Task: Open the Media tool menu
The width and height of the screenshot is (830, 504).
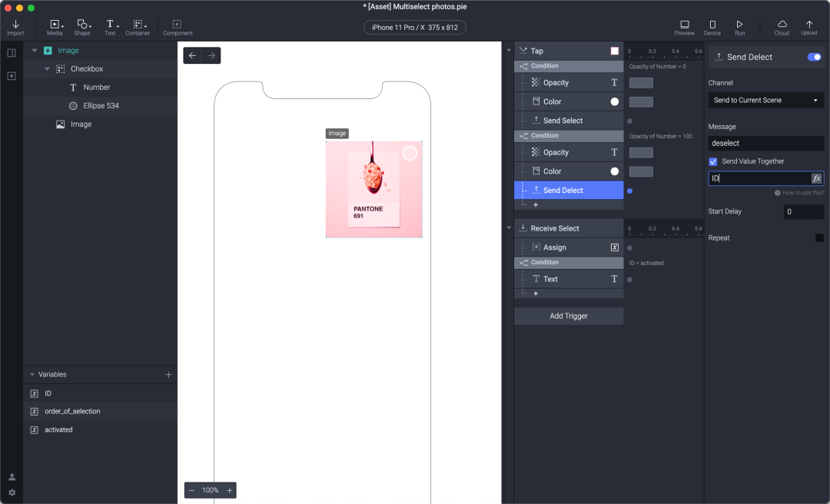Action: pos(55,28)
